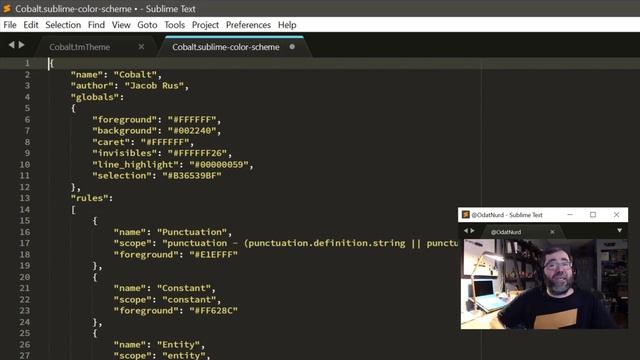This screenshot has height=360, width=640.
Task: Click the @OdatNurd tab in small window
Action: tap(506, 232)
